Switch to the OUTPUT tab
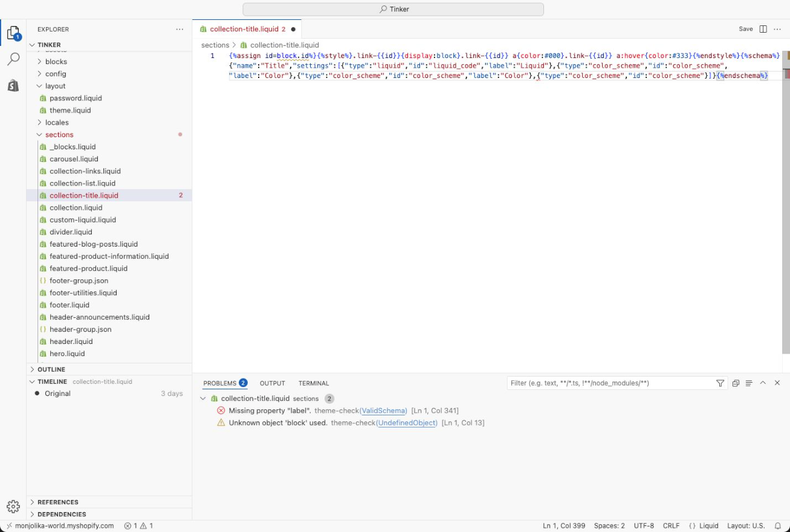The width and height of the screenshot is (790, 532). point(272,383)
